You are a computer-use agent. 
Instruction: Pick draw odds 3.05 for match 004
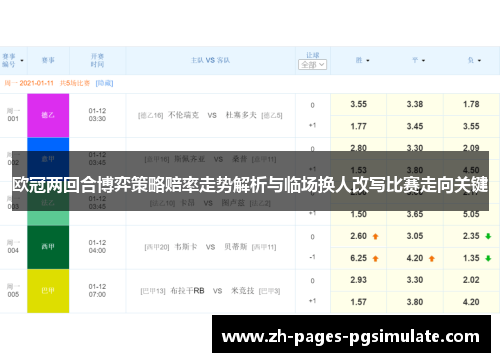415,236
